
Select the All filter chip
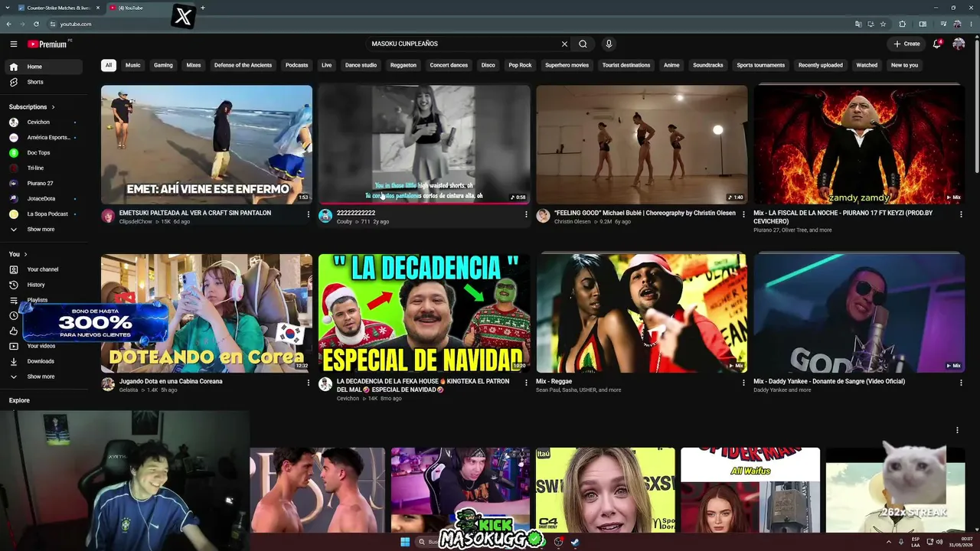[x=109, y=65]
